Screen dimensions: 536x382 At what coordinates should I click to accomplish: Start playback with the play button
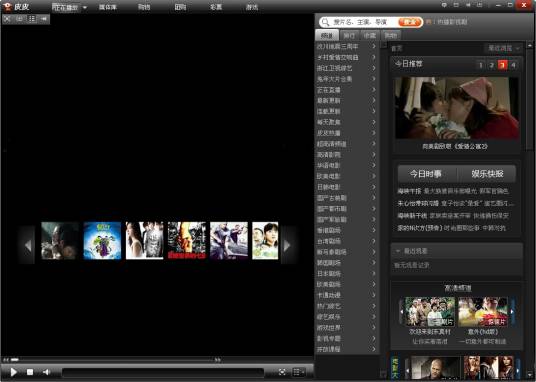14,372
